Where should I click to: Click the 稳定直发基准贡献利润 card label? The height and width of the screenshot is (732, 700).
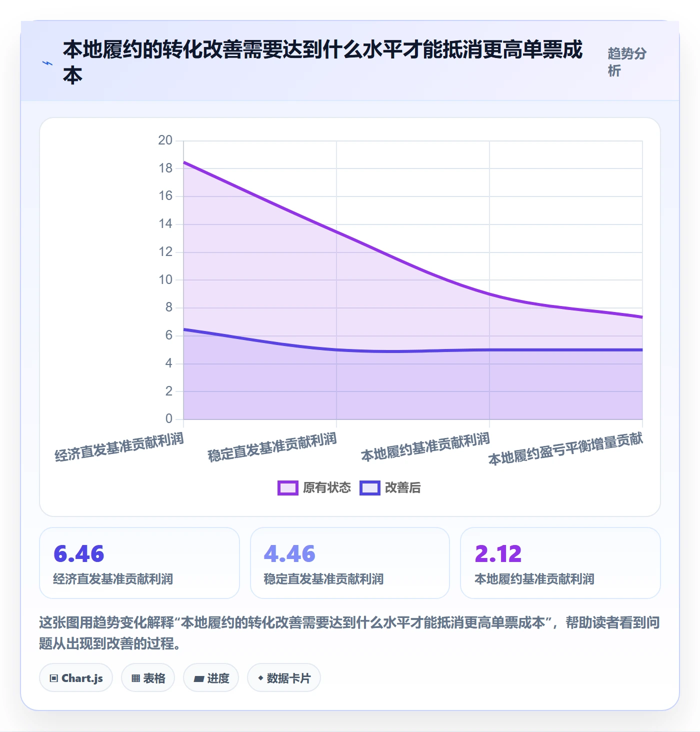pos(323,579)
